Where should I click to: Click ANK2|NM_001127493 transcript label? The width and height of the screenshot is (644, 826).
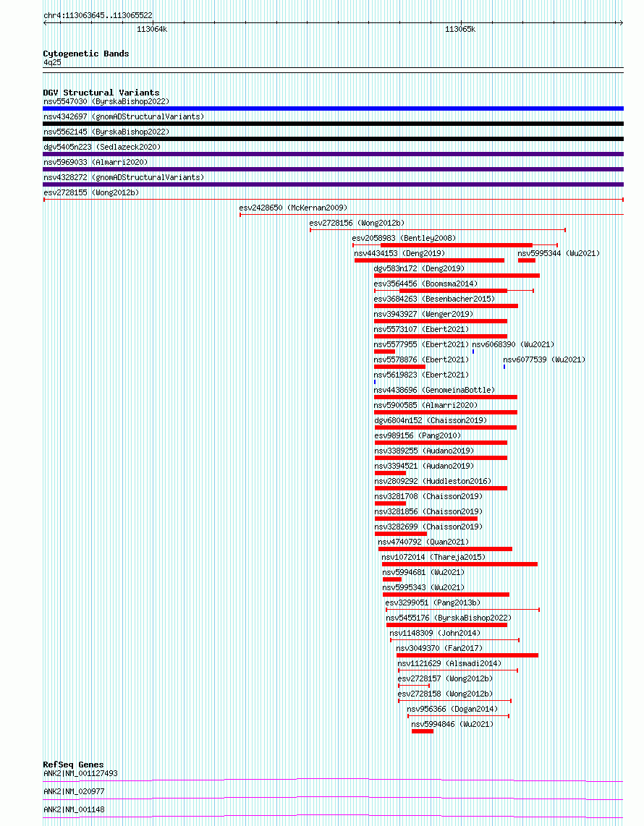pyautogui.click(x=80, y=773)
